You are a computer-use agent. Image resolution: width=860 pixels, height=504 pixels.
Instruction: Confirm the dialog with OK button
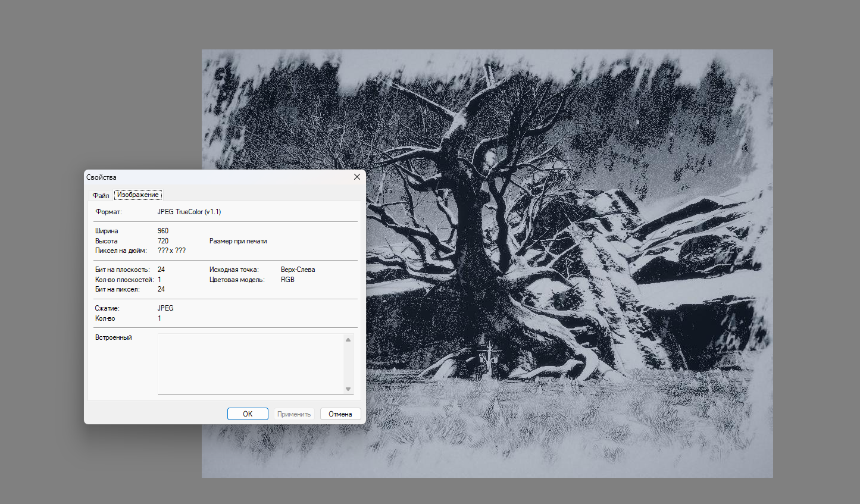click(248, 414)
